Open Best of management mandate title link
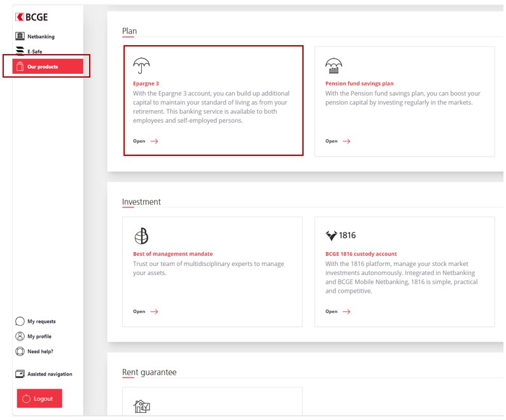Screen dimensions: 506x420 click(x=173, y=254)
